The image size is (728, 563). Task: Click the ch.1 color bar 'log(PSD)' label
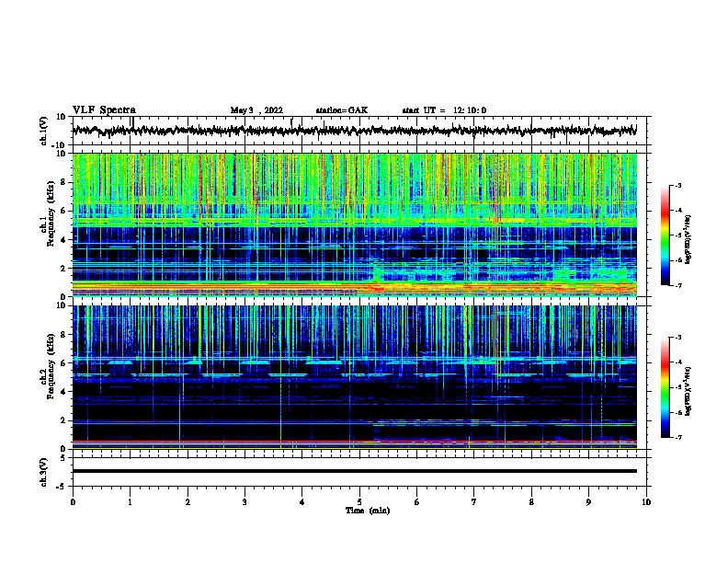tap(688, 239)
